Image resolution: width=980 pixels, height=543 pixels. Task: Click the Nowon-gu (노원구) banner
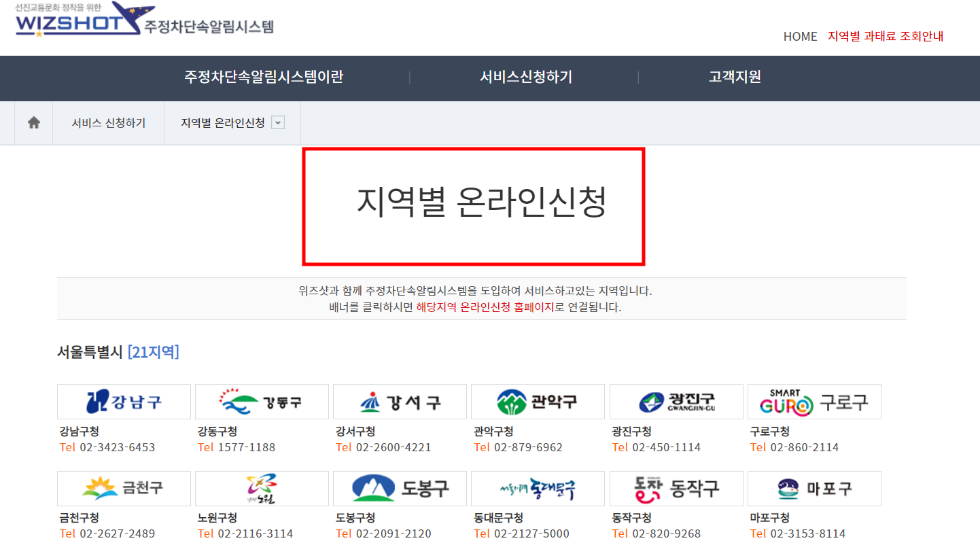261,488
